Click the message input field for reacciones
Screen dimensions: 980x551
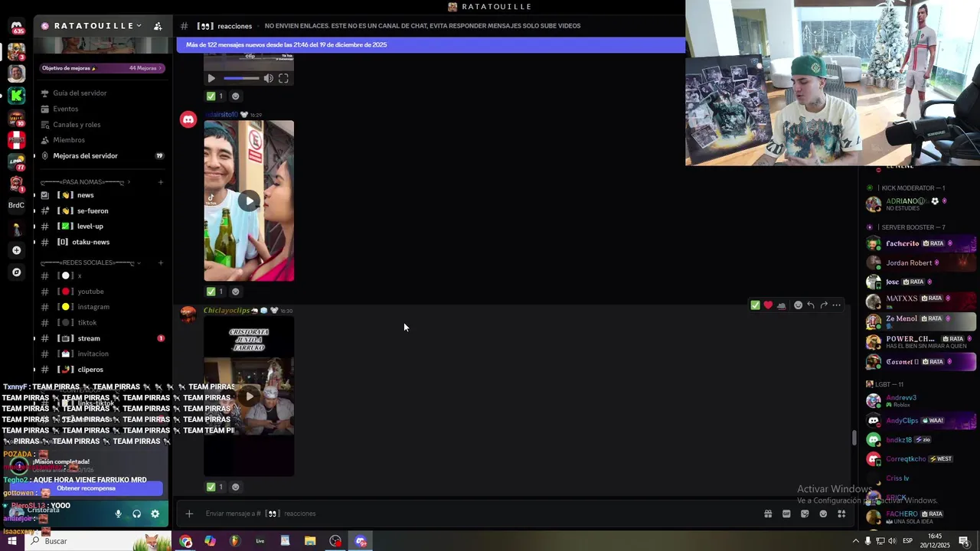tap(479, 514)
